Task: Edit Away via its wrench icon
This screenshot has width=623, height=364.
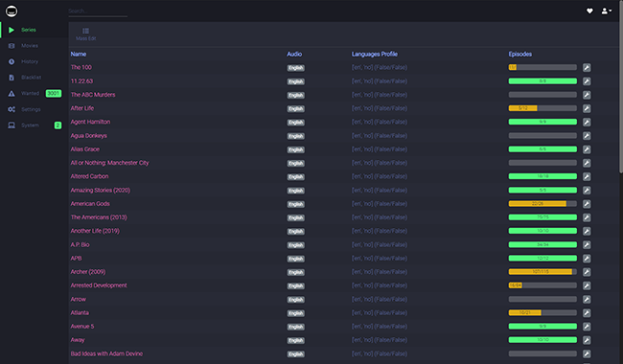Action: pos(587,340)
